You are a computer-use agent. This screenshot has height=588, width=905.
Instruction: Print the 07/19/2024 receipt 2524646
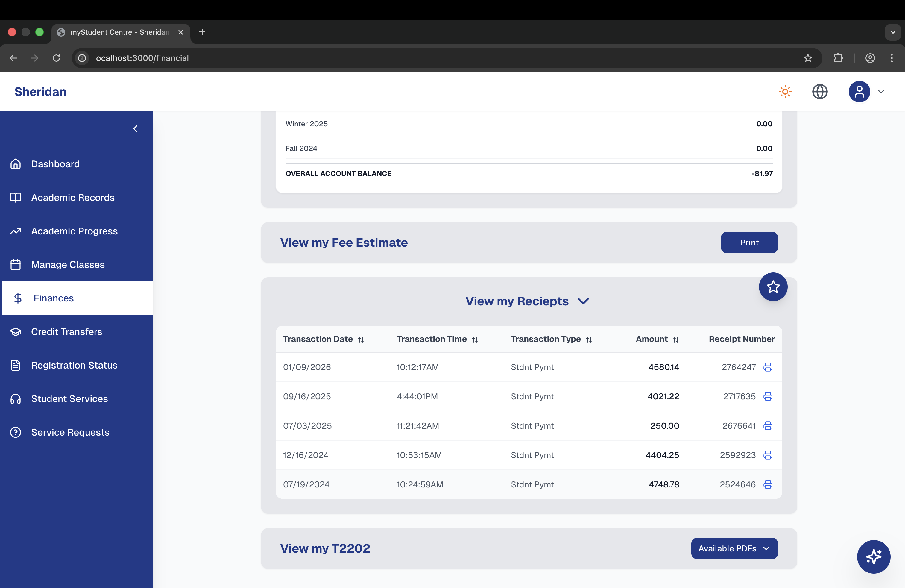768,484
